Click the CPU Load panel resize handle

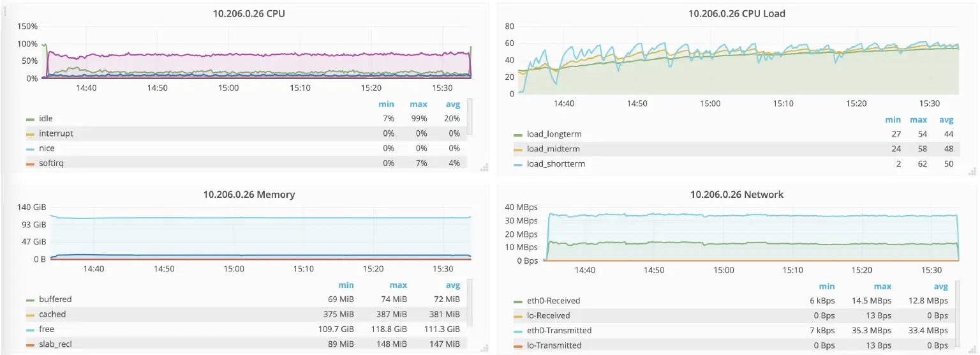(972, 170)
